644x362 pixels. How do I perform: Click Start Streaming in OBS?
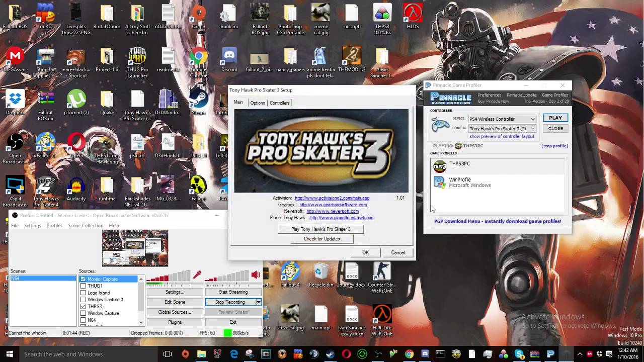[x=233, y=292]
